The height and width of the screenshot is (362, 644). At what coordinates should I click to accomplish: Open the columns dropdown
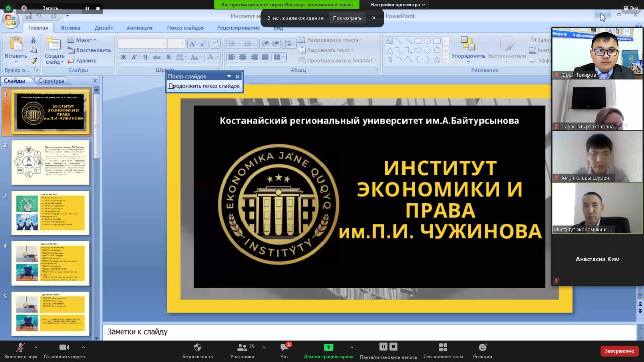point(279,57)
